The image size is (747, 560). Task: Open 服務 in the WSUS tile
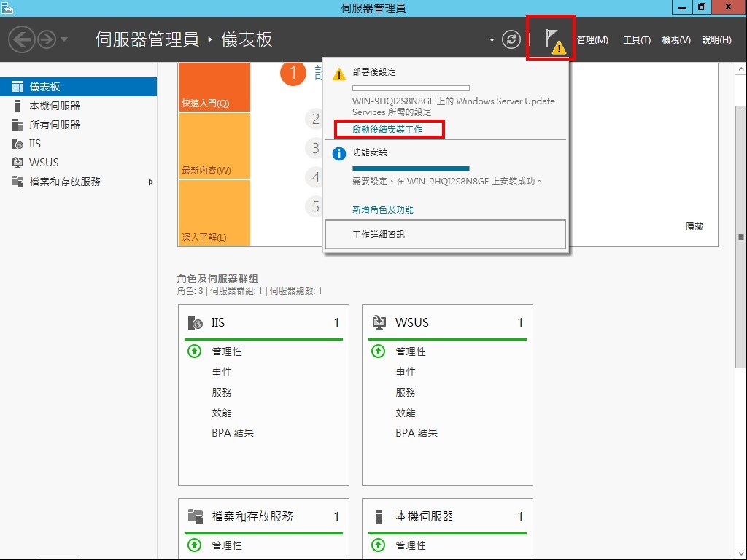click(406, 392)
